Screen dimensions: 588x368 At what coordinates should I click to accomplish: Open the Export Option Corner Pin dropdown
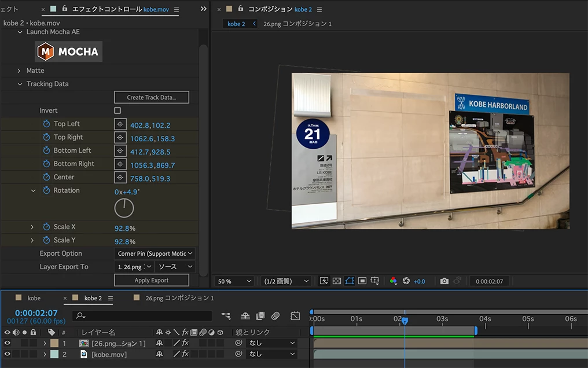155,253
